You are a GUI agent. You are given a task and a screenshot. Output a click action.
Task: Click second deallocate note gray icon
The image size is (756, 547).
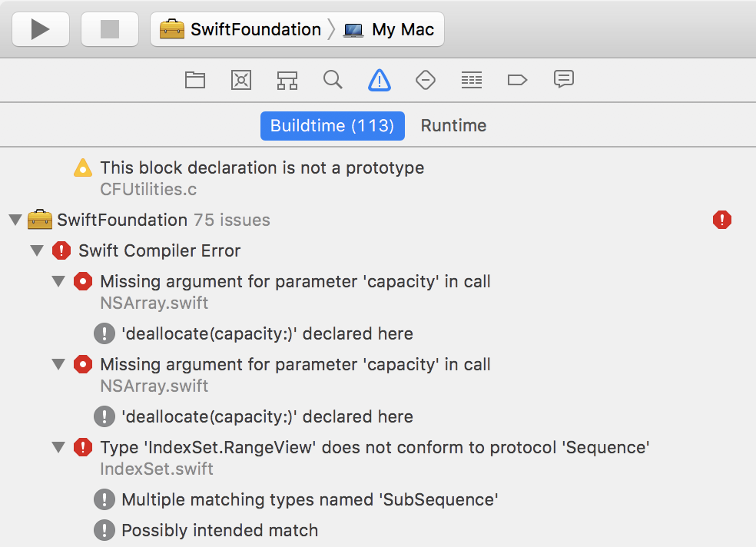(104, 416)
